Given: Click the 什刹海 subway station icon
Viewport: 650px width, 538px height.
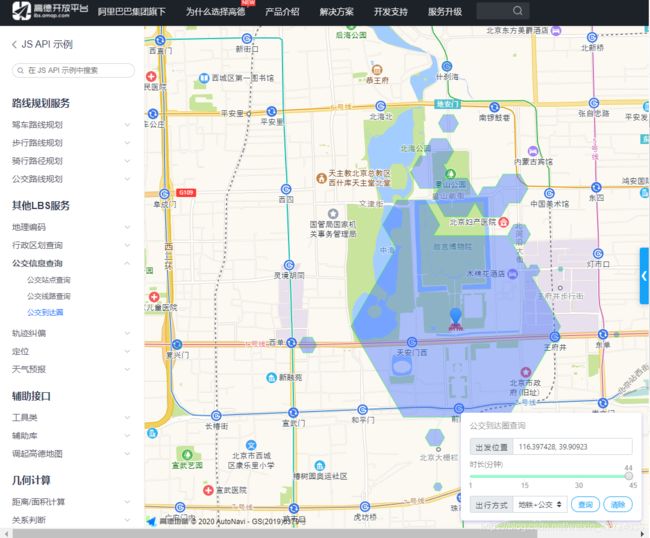Looking at the screenshot, I should [446, 66].
